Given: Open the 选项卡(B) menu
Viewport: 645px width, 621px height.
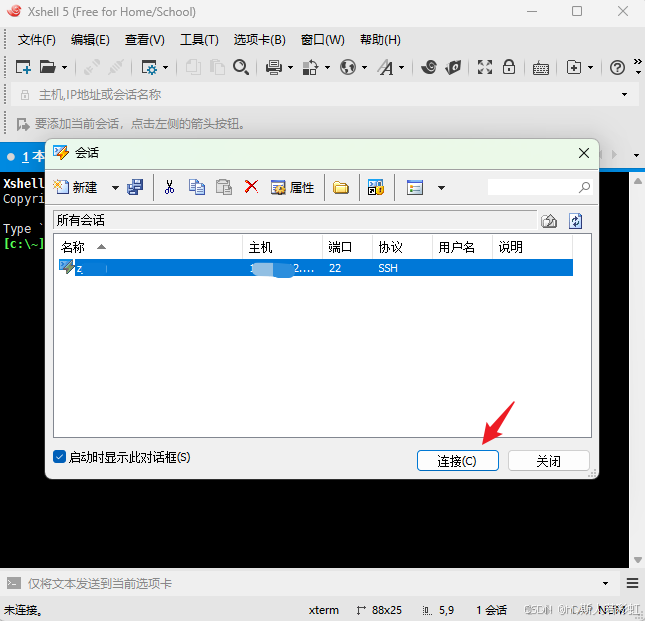Looking at the screenshot, I should point(260,40).
